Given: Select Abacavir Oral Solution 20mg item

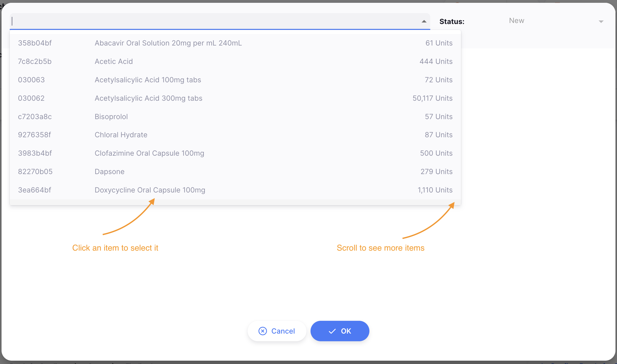Looking at the screenshot, I should pos(168,43).
